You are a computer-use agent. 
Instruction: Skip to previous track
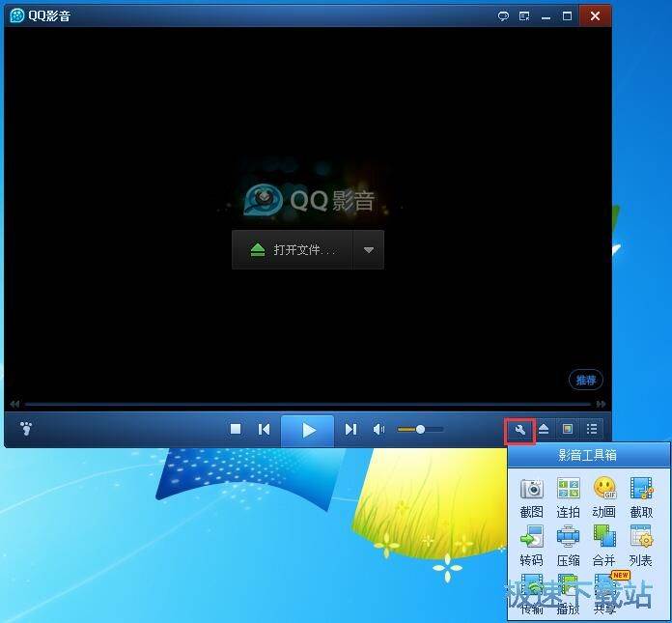pos(264,429)
